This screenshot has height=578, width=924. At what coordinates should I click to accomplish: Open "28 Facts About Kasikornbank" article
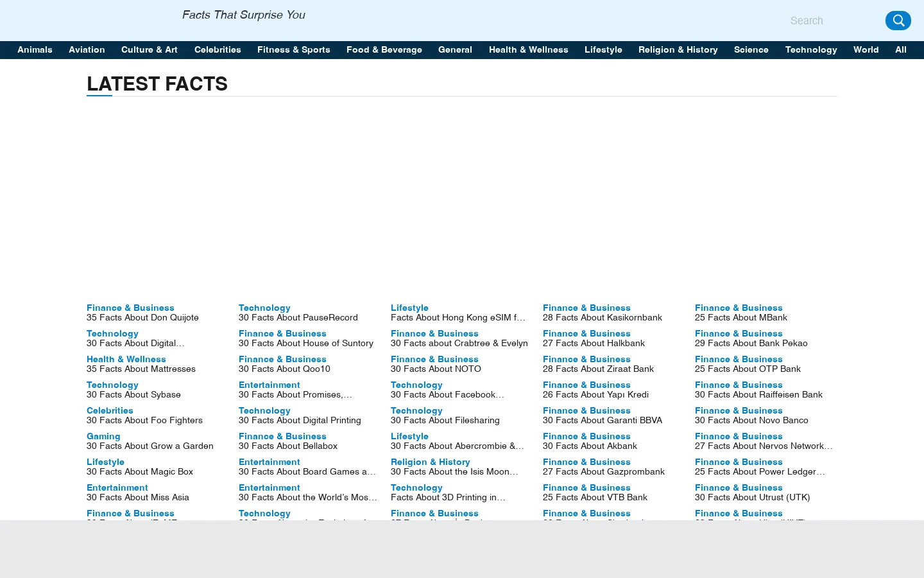pos(603,317)
